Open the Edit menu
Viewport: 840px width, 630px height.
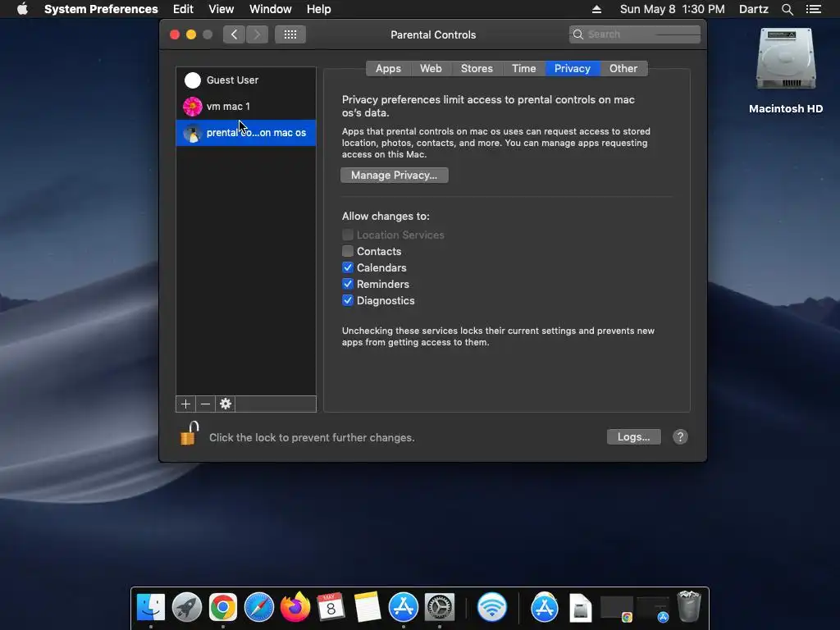[x=183, y=9]
